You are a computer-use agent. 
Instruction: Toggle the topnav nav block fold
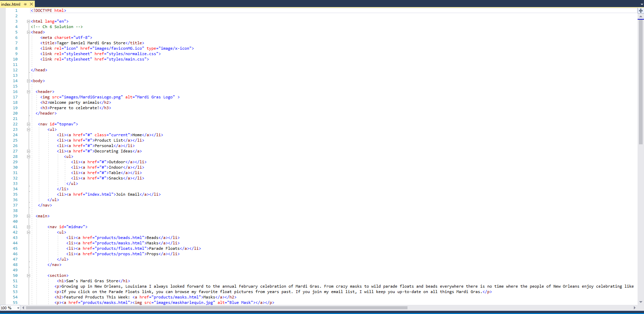29,124
